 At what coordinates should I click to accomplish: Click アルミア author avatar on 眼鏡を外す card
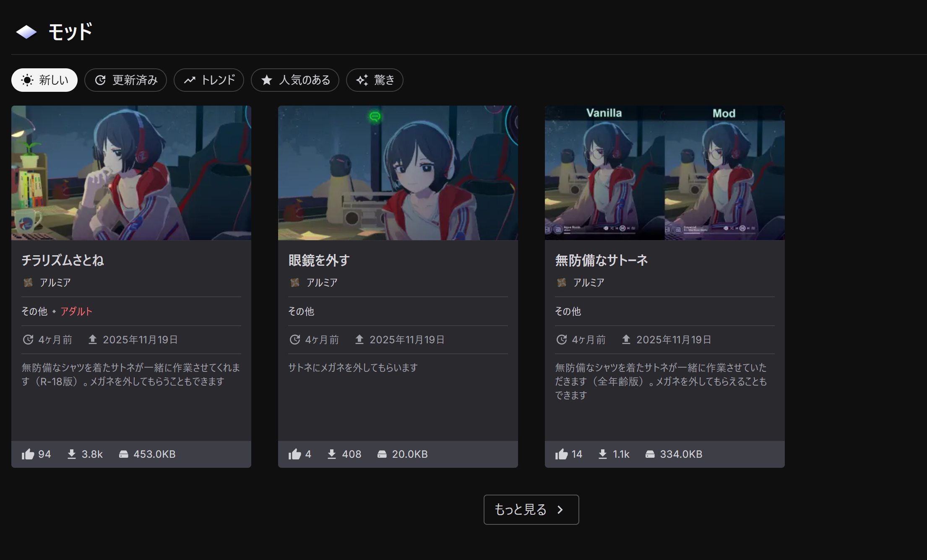[295, 283]
